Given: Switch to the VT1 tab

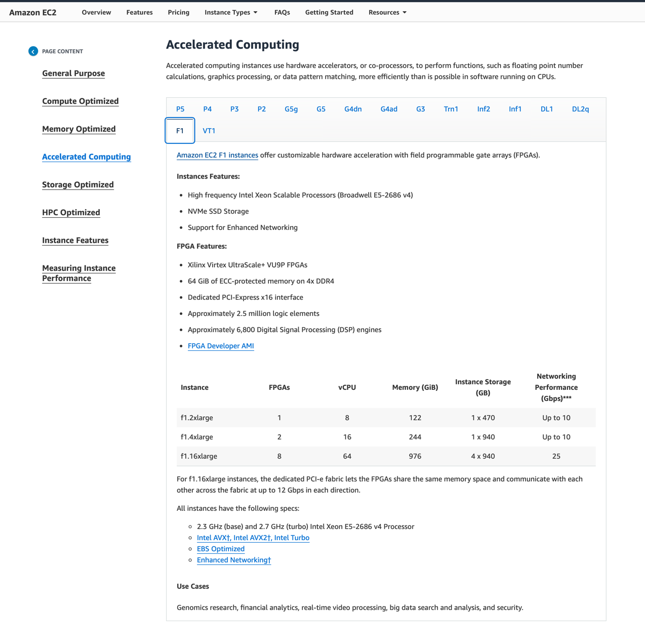Looking at the screenshot, I should click(209, 131).
